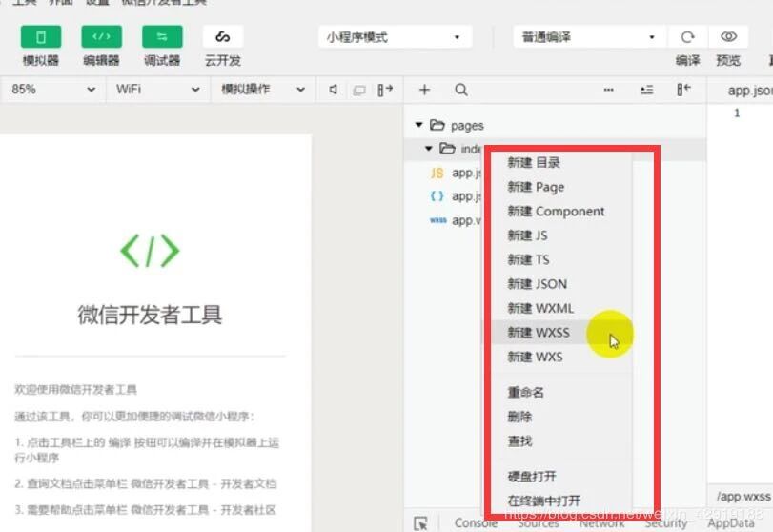The width and height of the screenshot is (773, 532).
Task: Click the collapse file tree list icon
Action: [646, 90]
